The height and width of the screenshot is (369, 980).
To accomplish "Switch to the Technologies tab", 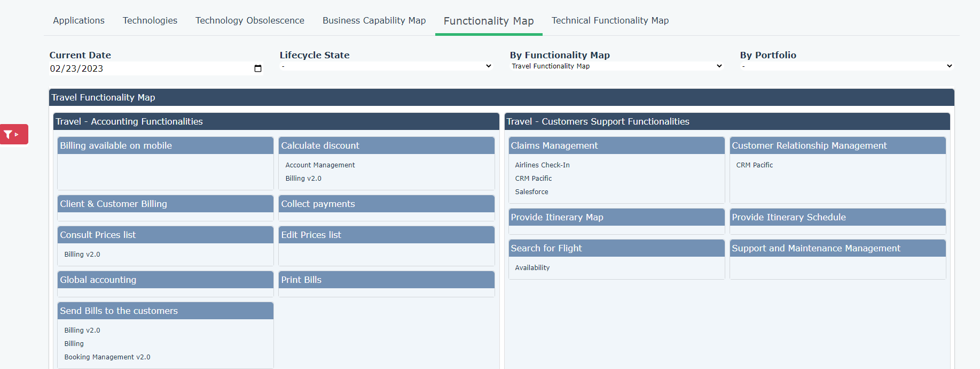I will pos(150,20).
